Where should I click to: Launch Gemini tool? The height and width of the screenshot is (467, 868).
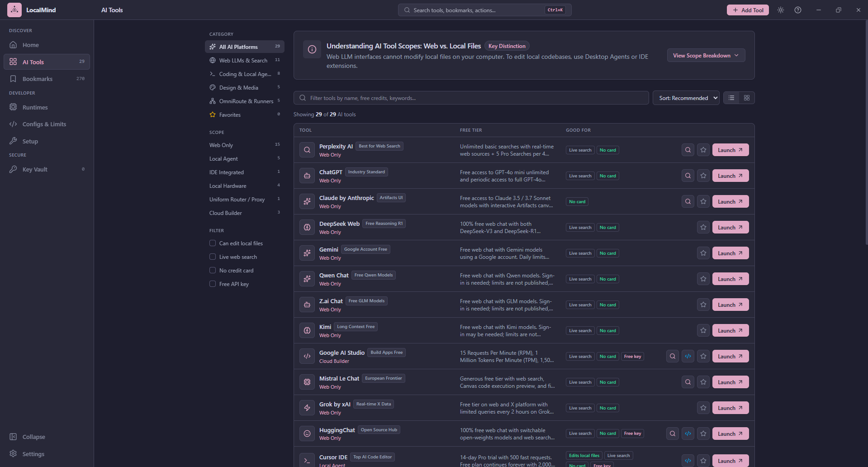[x=730, y=253]
